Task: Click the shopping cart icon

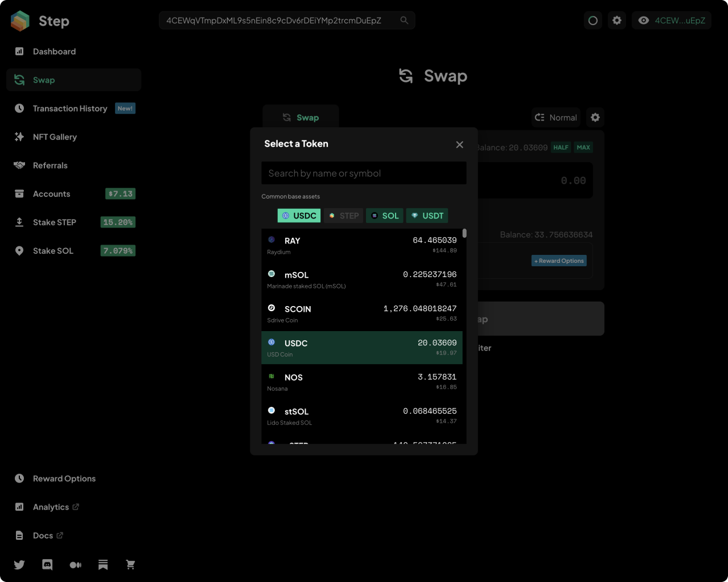Action: 130,564
